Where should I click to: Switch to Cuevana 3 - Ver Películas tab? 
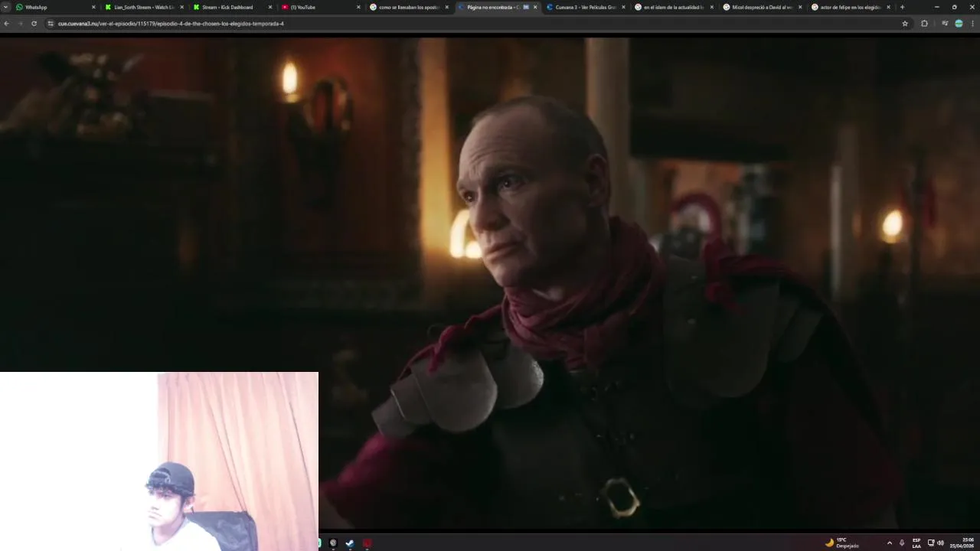click(x=584, y=7)
